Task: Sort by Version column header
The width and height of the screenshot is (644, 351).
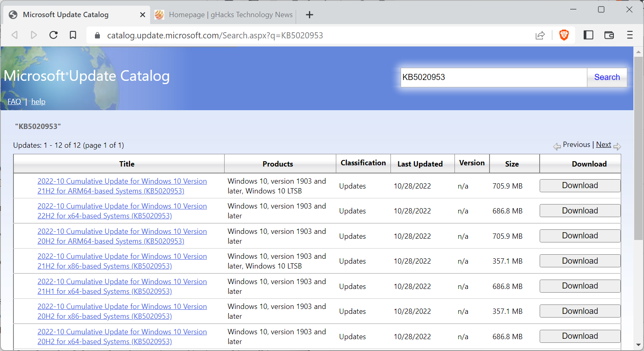Action: click(472, 163)
